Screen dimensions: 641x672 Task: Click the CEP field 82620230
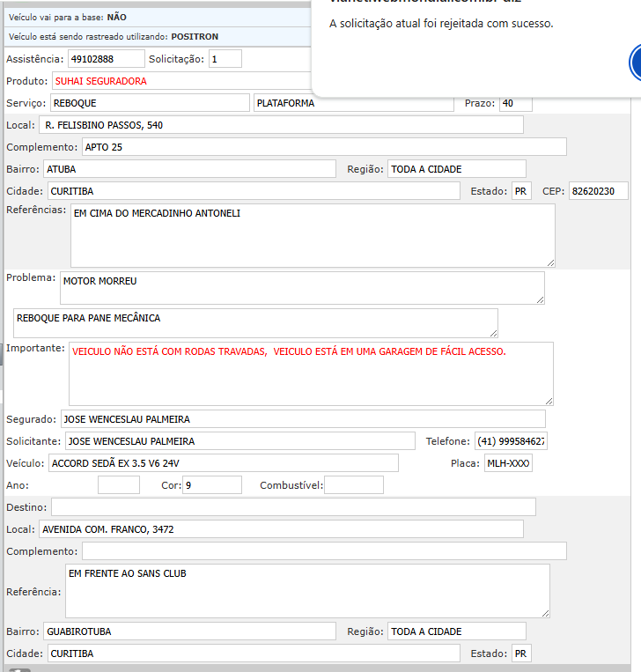point(599,191)
